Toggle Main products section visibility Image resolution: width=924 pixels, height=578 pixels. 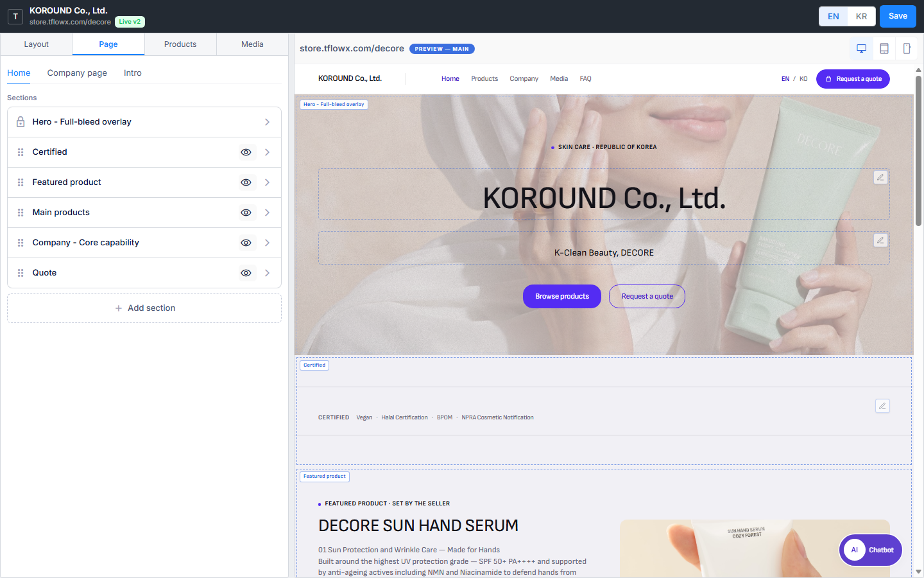[246, 213]
